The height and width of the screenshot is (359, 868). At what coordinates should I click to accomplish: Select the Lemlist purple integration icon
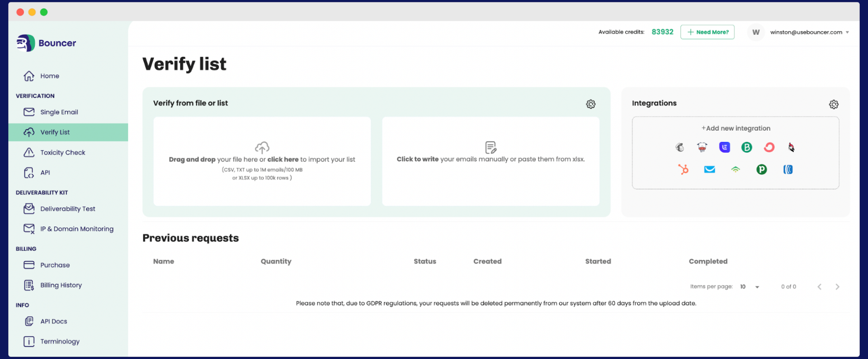[x=725, y=147]
